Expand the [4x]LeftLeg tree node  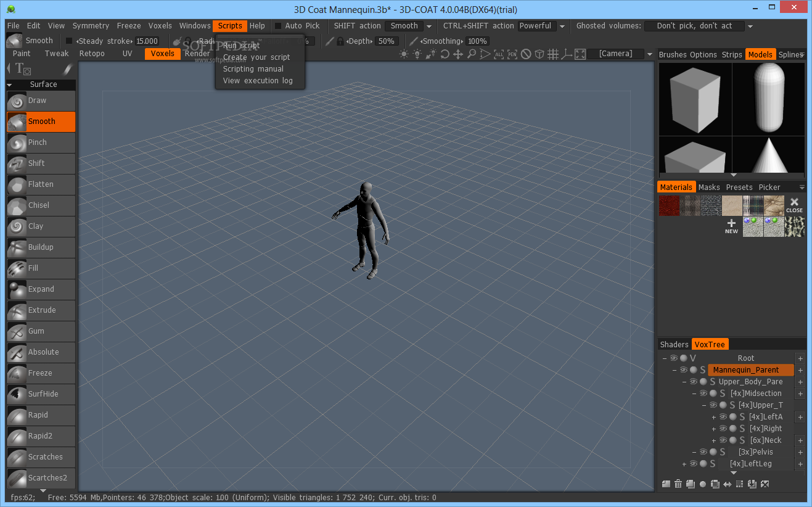point(684,464)
